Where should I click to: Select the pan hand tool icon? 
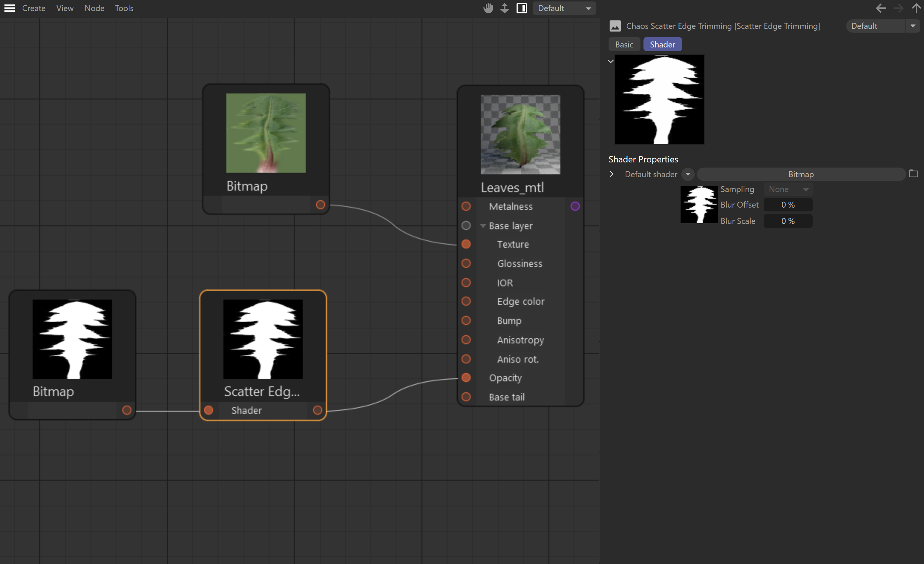pyautogui.click(x=488, y=8)
